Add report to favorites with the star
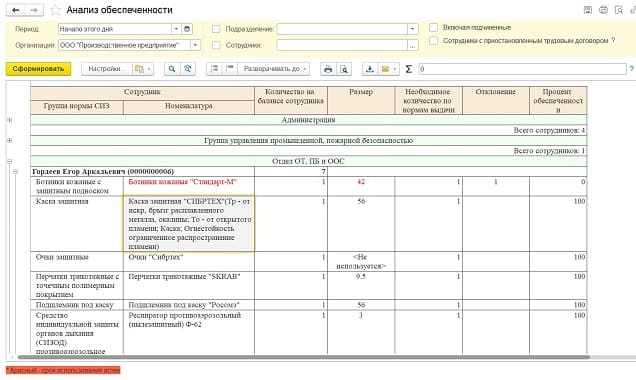Viewport: 636px width, 380px height. click(x=55, y=10)
